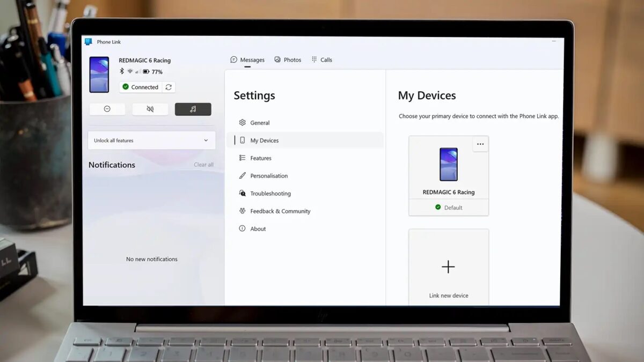Click the Feedback & Community people icon

click(x=242, y=211)
